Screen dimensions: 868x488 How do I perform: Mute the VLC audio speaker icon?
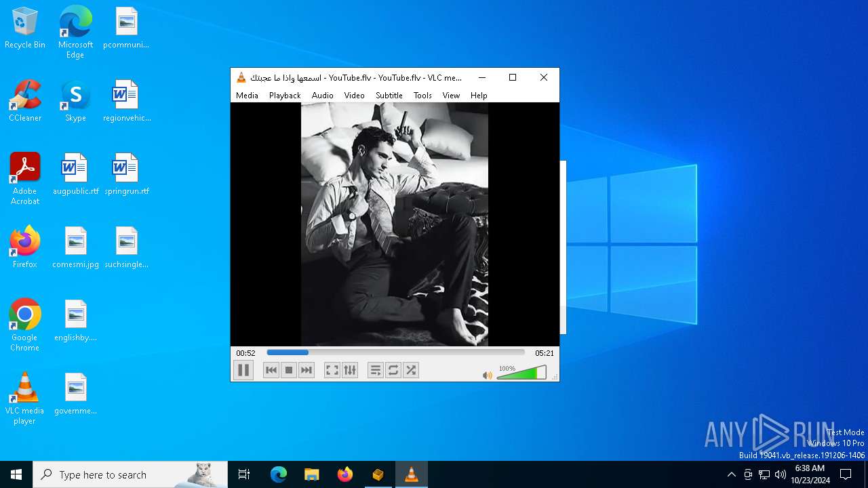pyautogui.click(x=487, y=375)
